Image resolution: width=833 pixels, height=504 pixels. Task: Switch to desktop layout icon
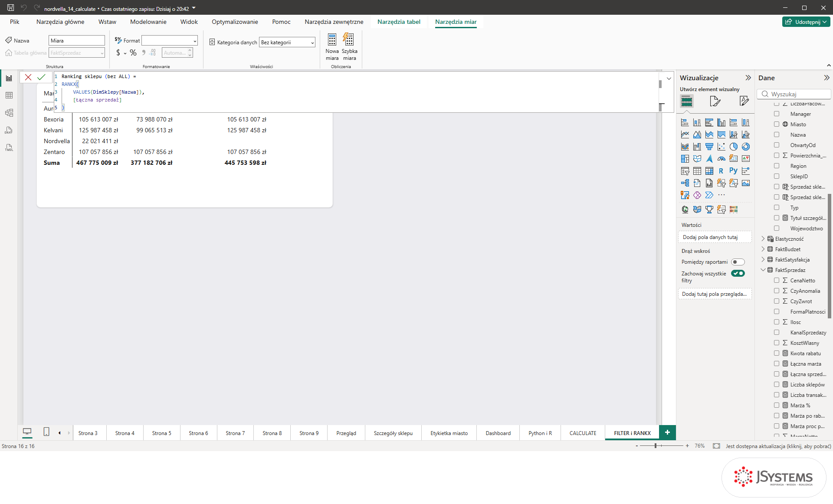coord(27,432)
